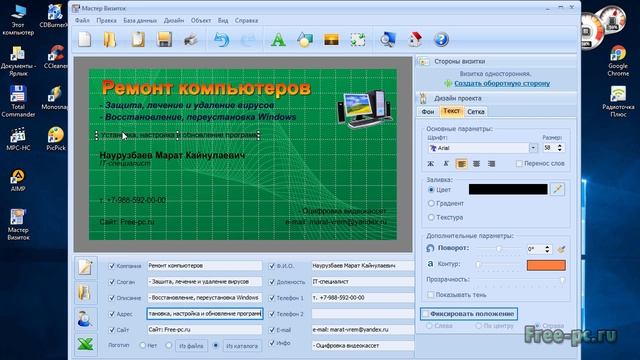
Task: Toggle the Компания checkbox
Action: [x=112, y=266]
